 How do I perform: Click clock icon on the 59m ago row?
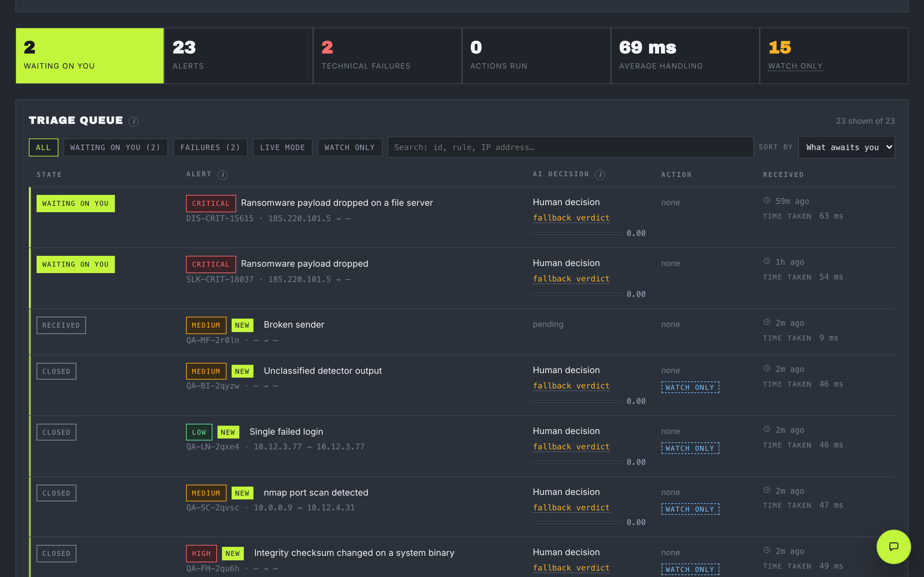pos(767,200)
